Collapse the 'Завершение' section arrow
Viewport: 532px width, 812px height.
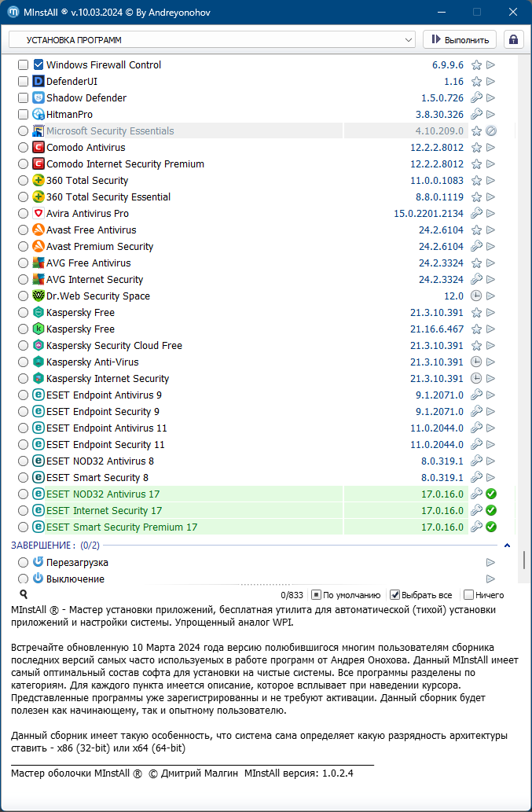(x=507, y=546)
